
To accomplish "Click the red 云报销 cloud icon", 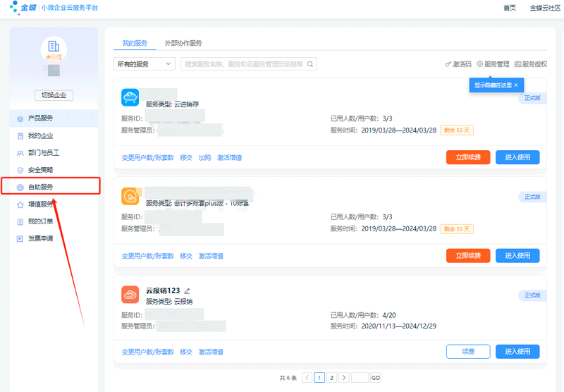I will [x=130, y=295].
